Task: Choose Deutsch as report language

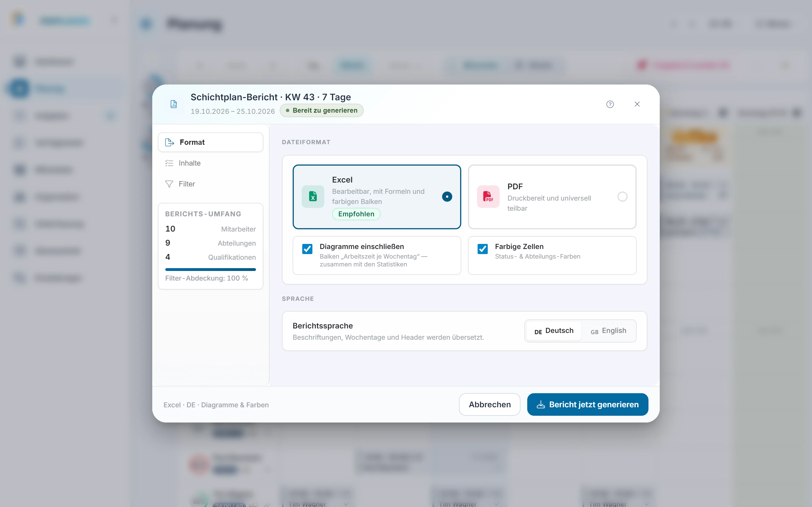Action: tap(554, 331)
